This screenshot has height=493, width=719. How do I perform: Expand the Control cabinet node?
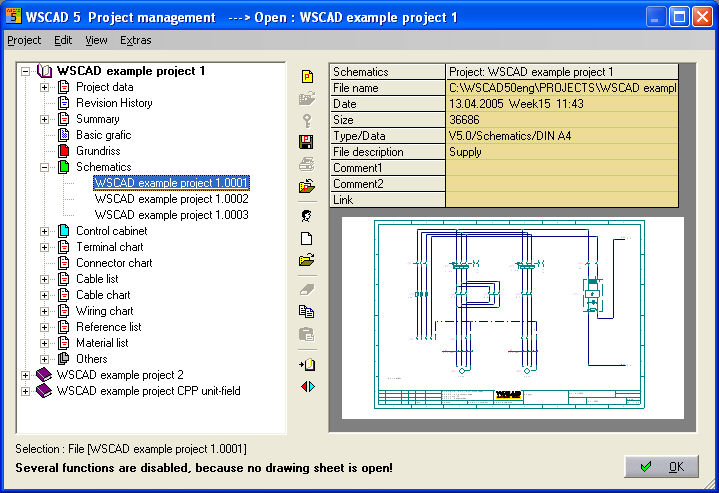[x=44, y=231]
